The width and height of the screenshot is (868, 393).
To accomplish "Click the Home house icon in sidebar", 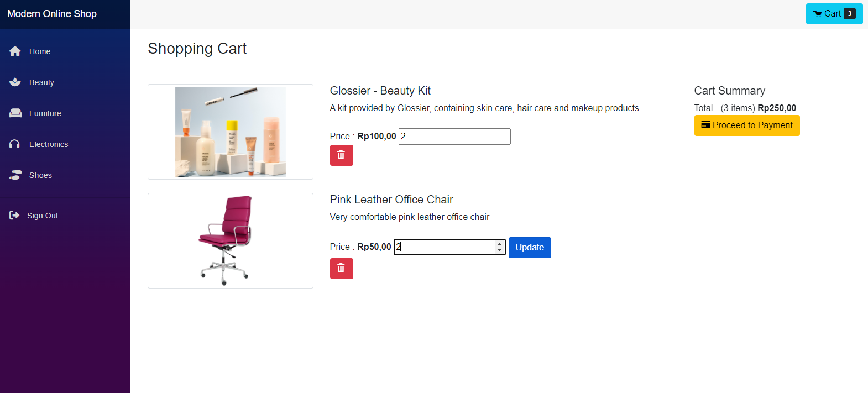I will (15, 51).
